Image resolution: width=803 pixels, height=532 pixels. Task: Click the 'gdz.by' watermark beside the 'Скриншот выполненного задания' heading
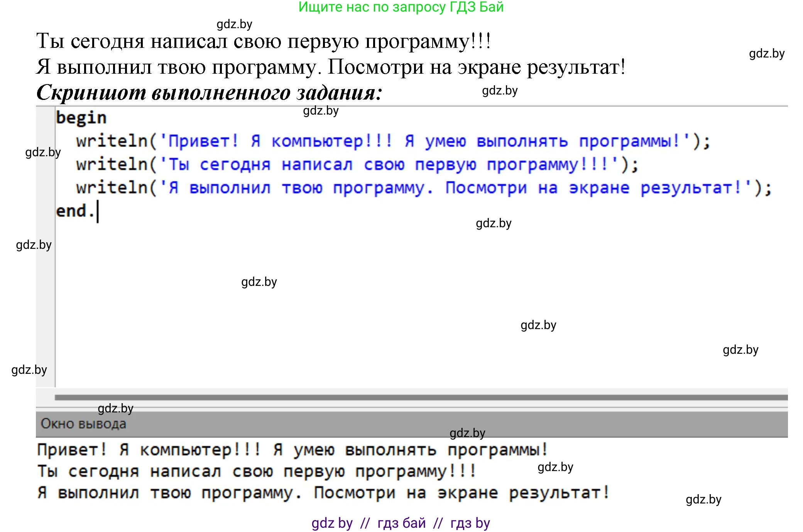tap(500, 91)
